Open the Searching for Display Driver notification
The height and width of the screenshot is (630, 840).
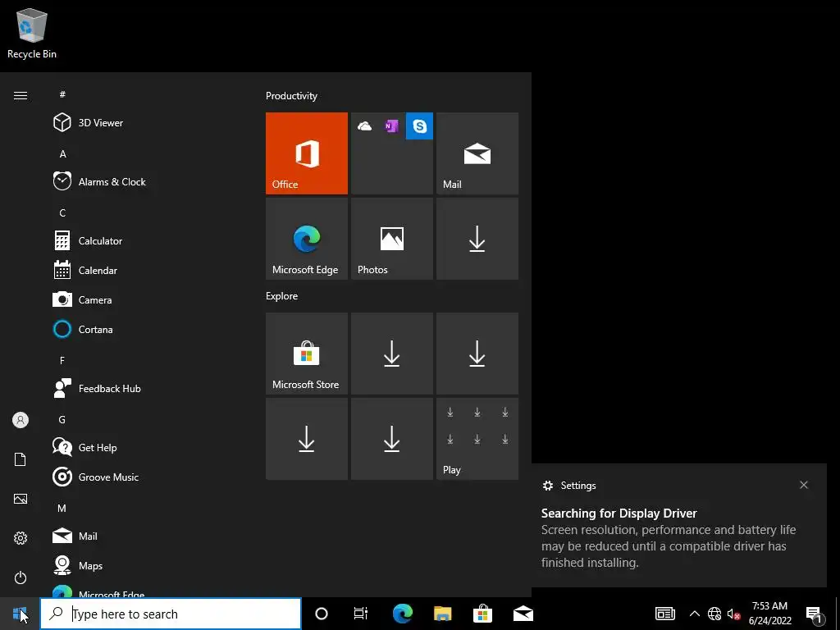[678, 526]
